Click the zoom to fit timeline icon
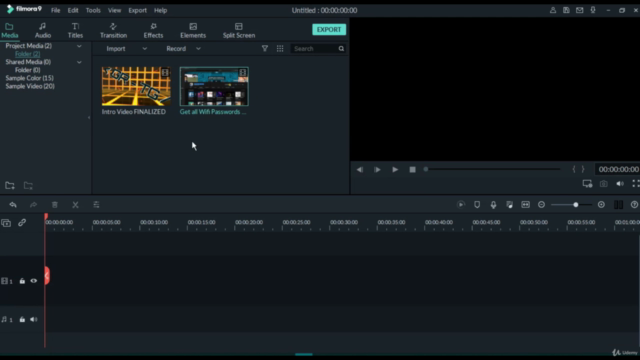 pyautogui.click(x=526, y=204)
